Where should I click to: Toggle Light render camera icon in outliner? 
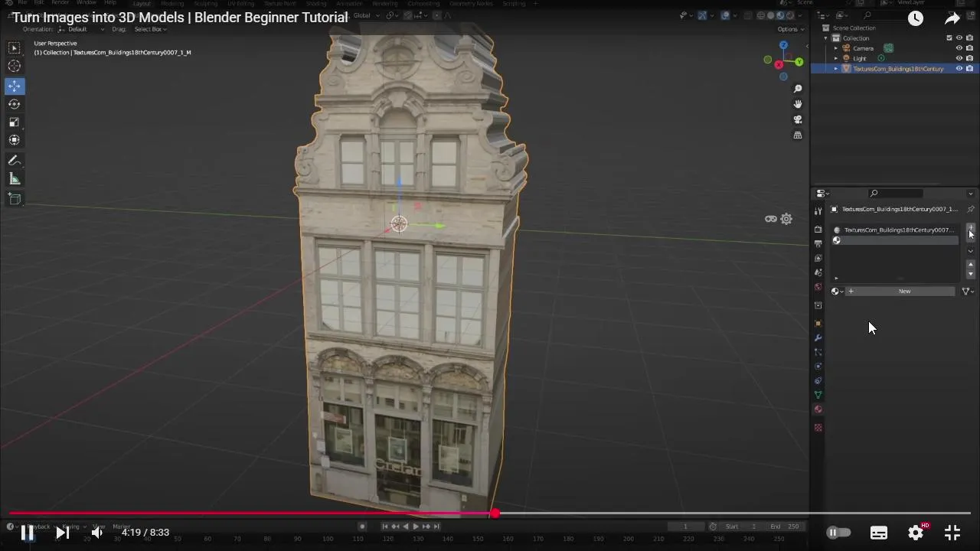coord(969,58)
